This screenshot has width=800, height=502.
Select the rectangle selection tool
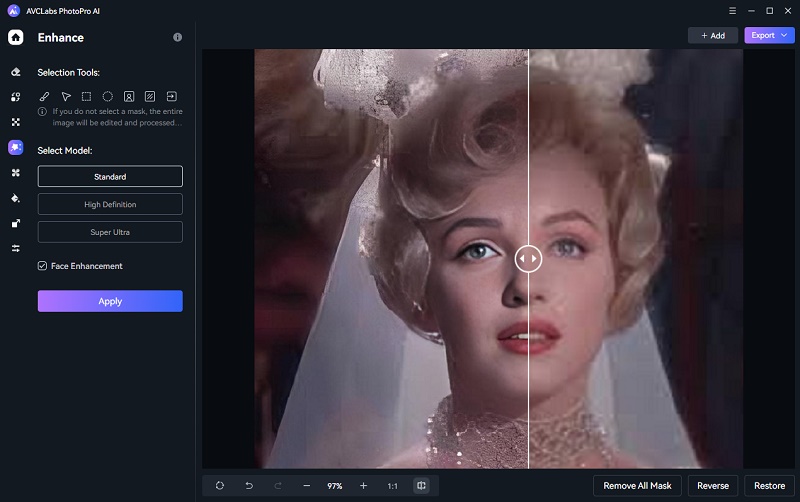(87, 96)
